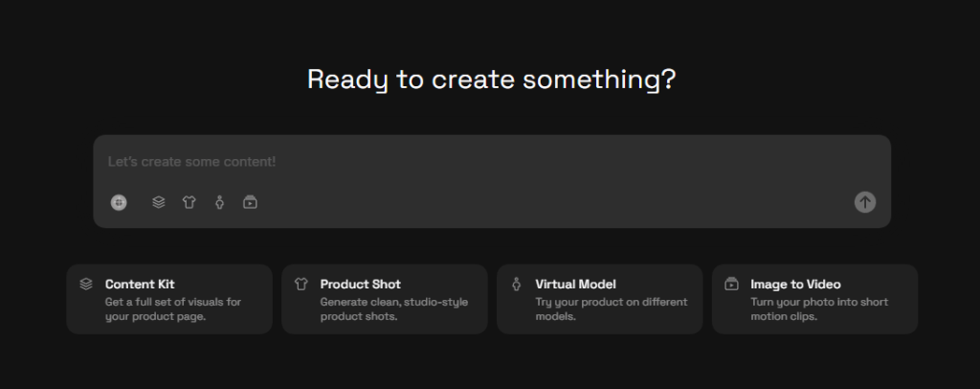This screenshot has width=980, height=389.
Task: Focus the "Let's create some content!" prompt field
Action: 479,162
